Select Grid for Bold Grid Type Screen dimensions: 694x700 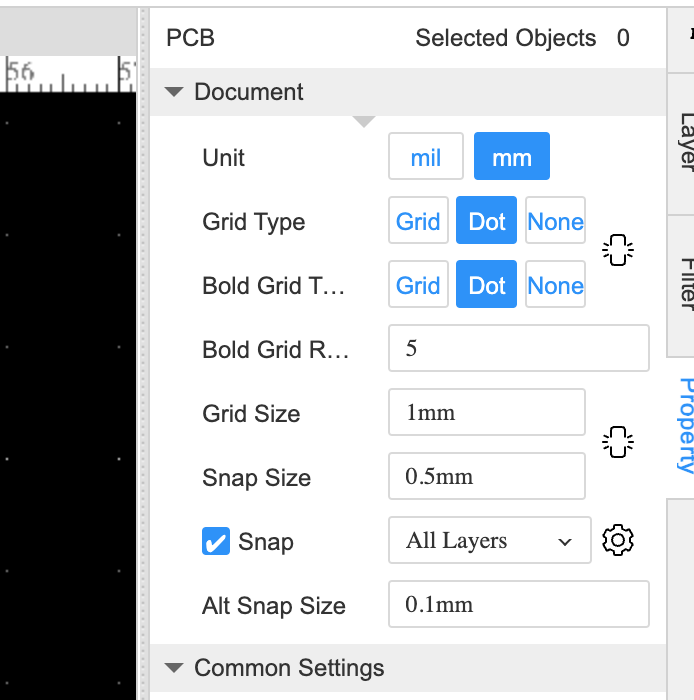(418, 284)
